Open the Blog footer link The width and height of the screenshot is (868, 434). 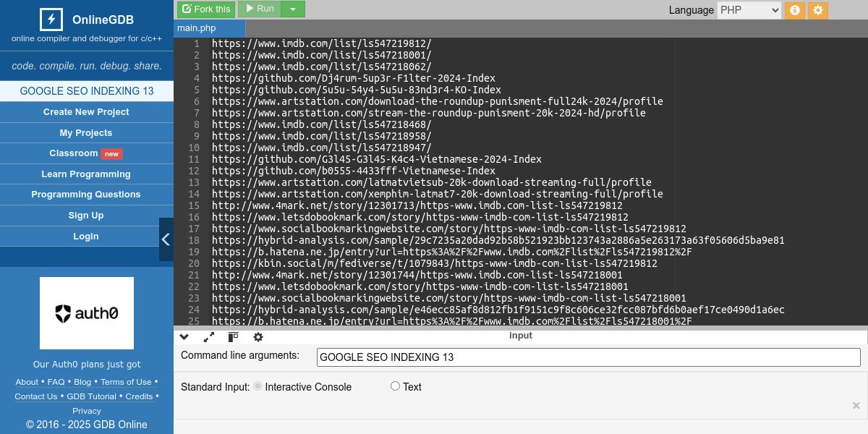tap(82, 382)
